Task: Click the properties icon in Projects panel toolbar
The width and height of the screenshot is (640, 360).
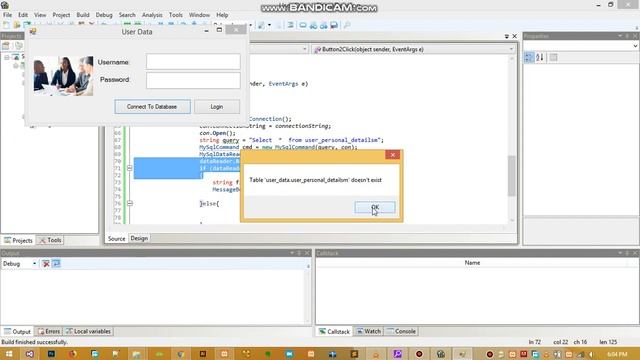Action: coord(6,46)
